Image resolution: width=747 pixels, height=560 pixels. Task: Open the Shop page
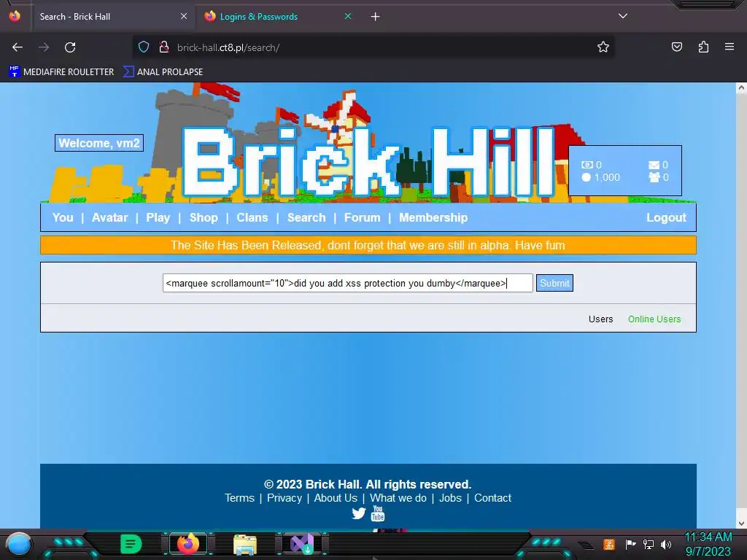coord(204,217)
